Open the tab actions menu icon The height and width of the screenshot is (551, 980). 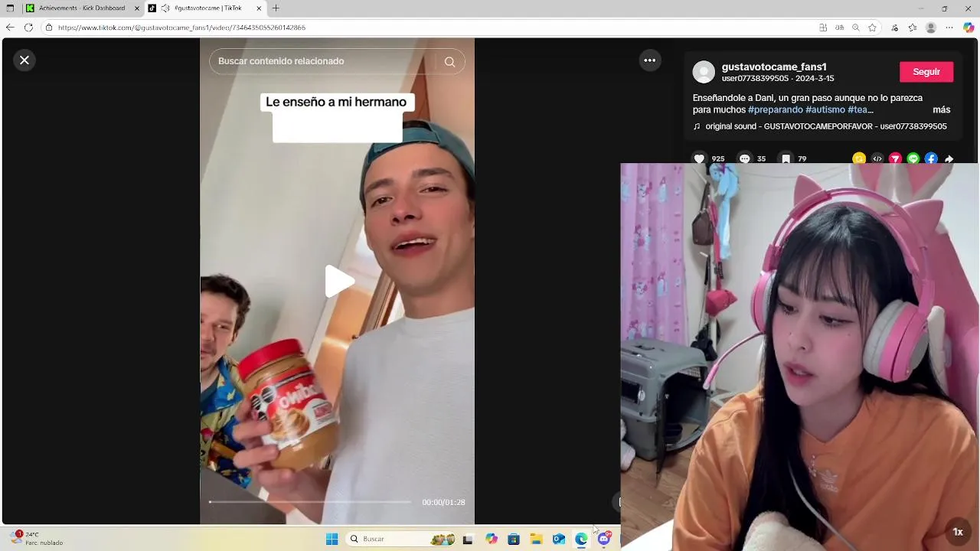click(x=10, y=8)
